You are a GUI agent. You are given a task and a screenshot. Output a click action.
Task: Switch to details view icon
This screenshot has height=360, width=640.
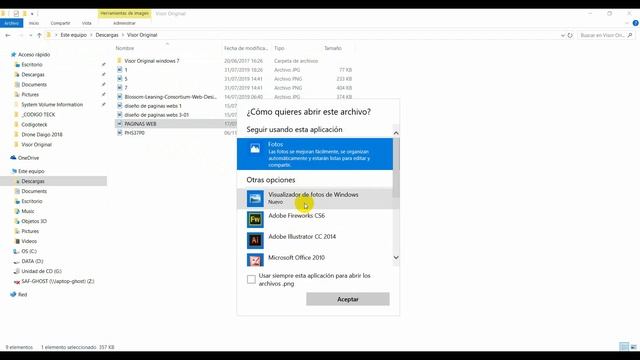pos(624,347)
